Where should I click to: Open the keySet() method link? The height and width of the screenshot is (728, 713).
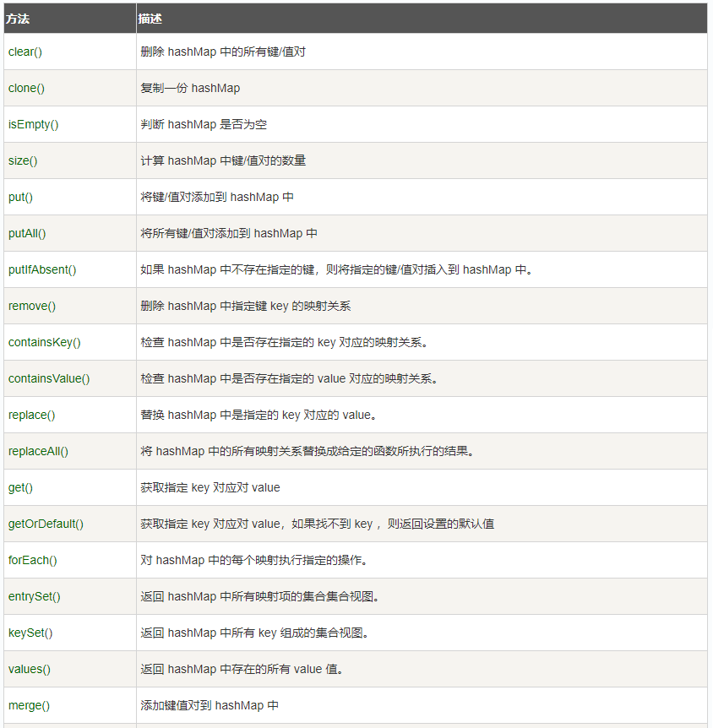30,633
